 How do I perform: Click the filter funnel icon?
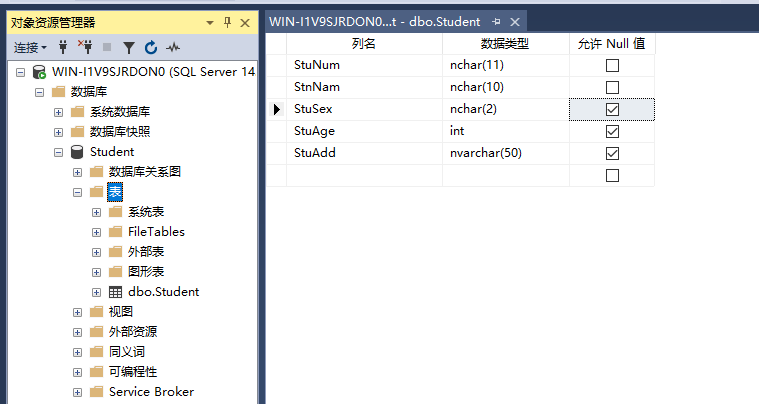click(x=129, y=47)
